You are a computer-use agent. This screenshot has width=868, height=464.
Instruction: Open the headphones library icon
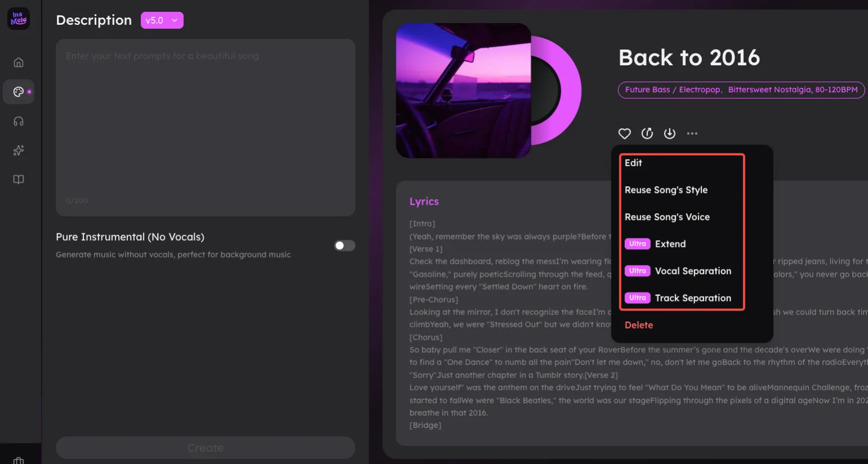(x=19, y=121)
